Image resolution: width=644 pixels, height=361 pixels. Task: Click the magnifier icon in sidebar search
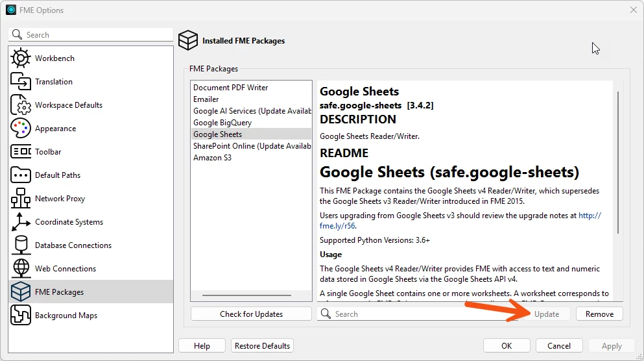pyautogui.click(x=17, y=34)
